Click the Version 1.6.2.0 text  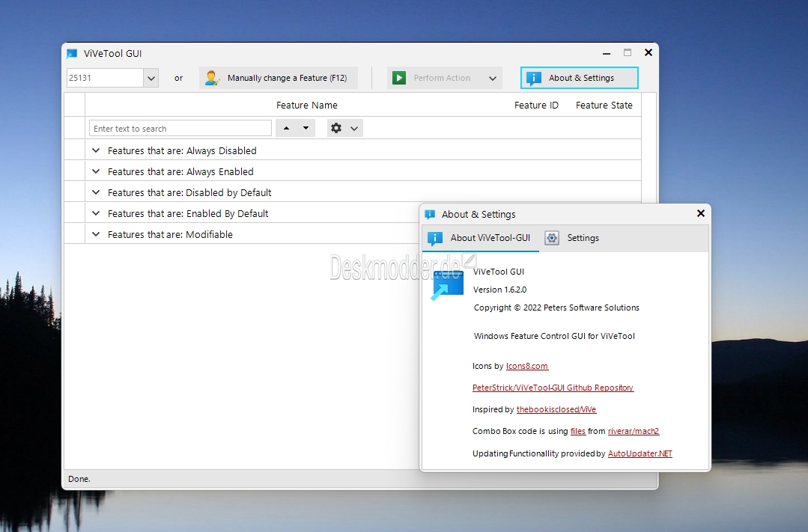[499, 290]
